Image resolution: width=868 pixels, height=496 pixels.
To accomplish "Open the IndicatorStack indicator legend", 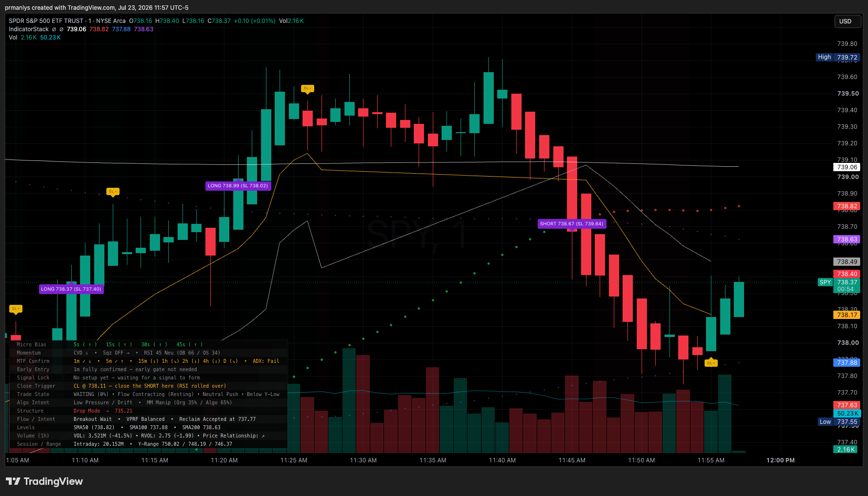I will [29, 29].
